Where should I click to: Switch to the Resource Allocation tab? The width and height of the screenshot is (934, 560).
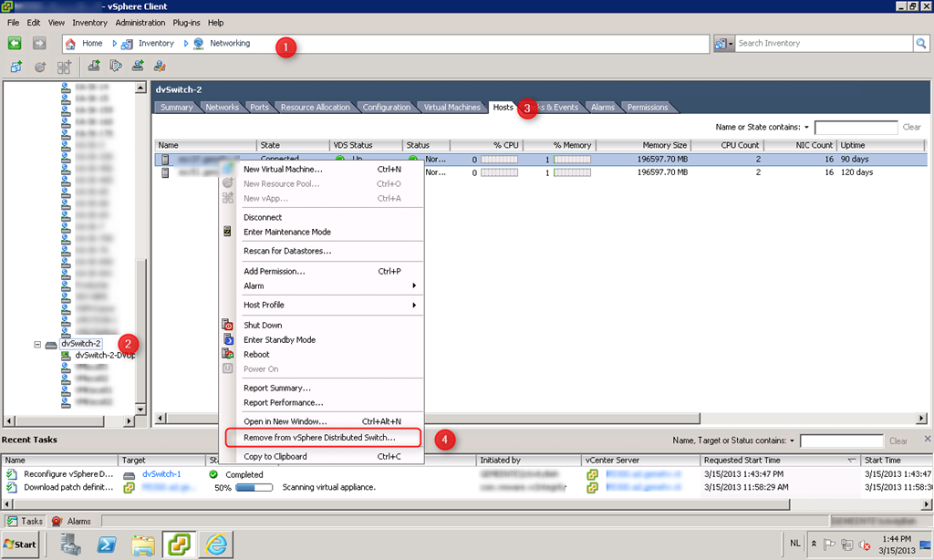(x=315, y=108)
